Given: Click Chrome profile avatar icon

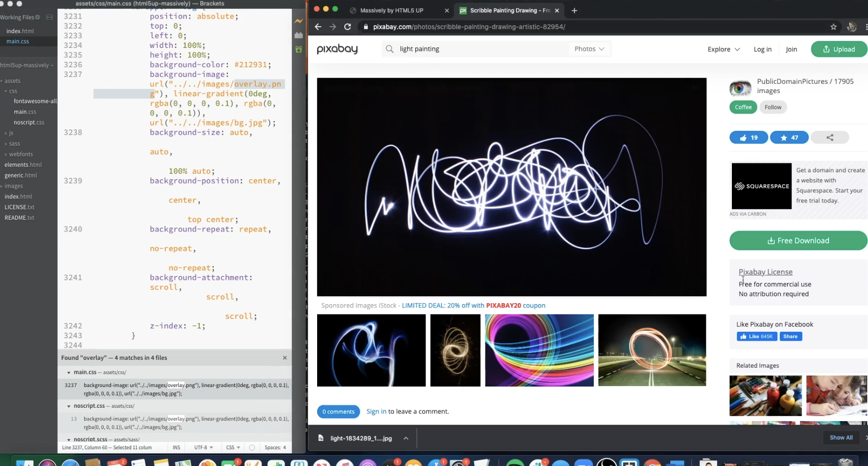Looking at the screenshot, I should tap(852, 27).
